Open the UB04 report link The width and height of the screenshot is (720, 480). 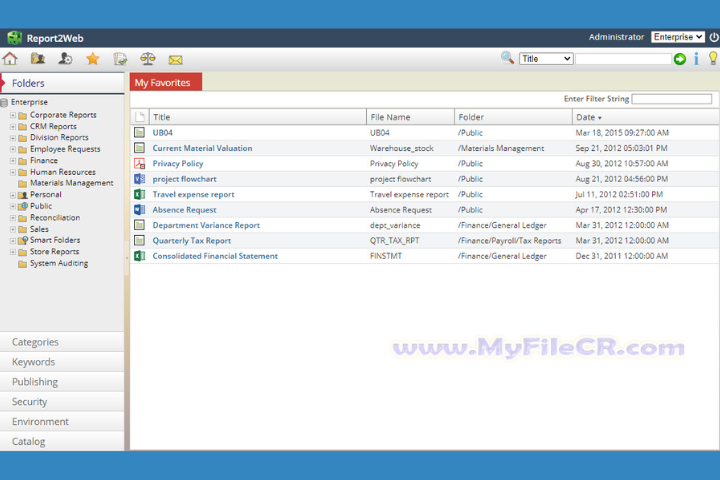(163, 133)
